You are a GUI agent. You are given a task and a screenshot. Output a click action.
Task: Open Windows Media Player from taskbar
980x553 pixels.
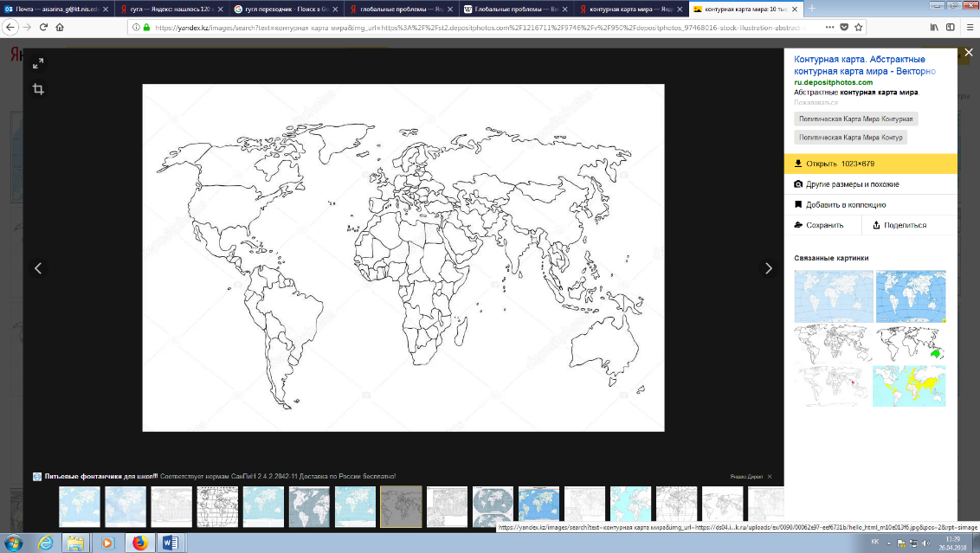(107, 543)
